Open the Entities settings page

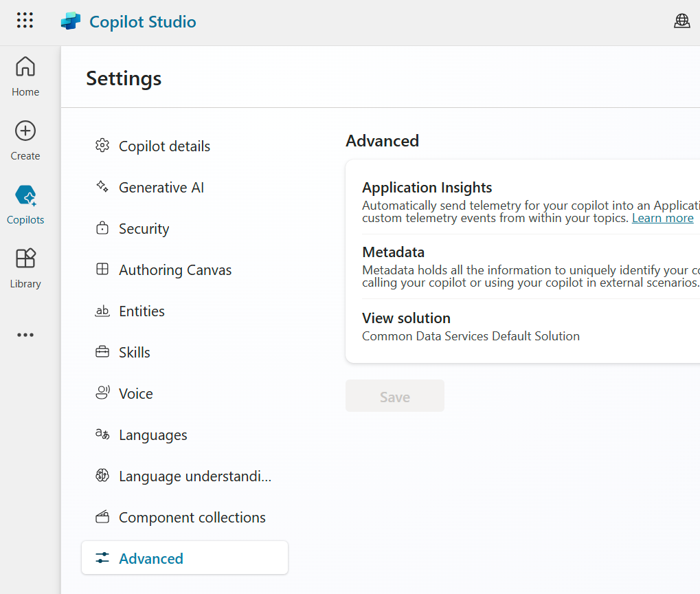click(142, 311)
